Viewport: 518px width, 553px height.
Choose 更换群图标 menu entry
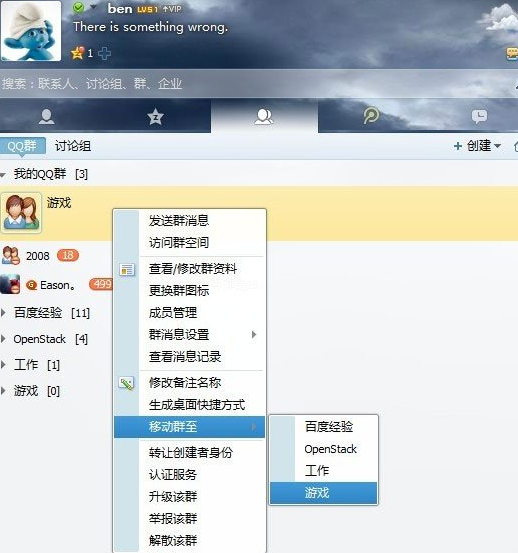[x=189, y=291]
